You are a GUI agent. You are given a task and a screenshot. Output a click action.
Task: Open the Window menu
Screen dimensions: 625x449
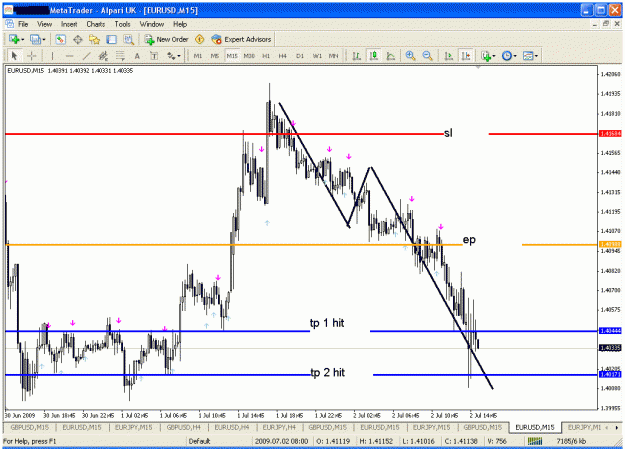pyautogui.click(x=151, y=24)
